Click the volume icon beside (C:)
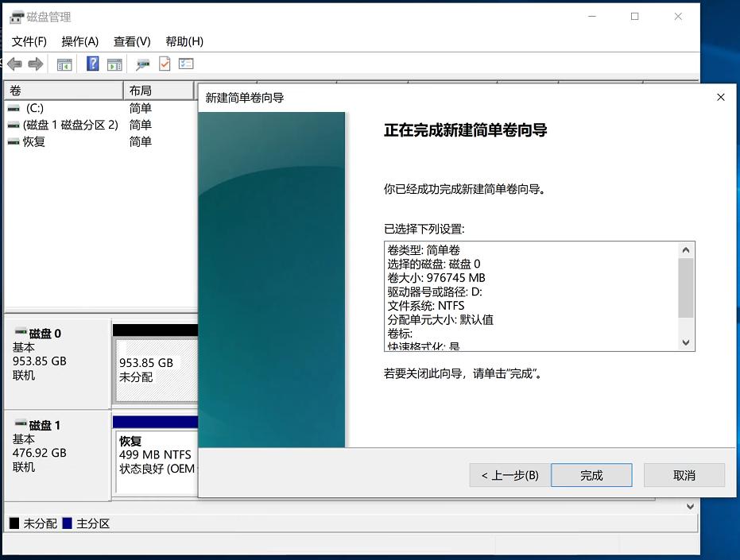The image size is (740, 560). pos(11,108)
